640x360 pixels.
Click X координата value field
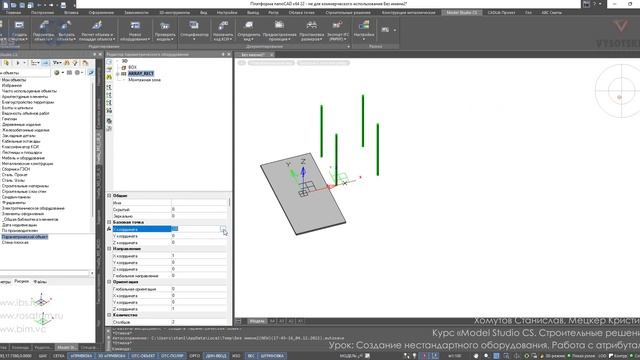pyautogui.click(x=196, y=229)
